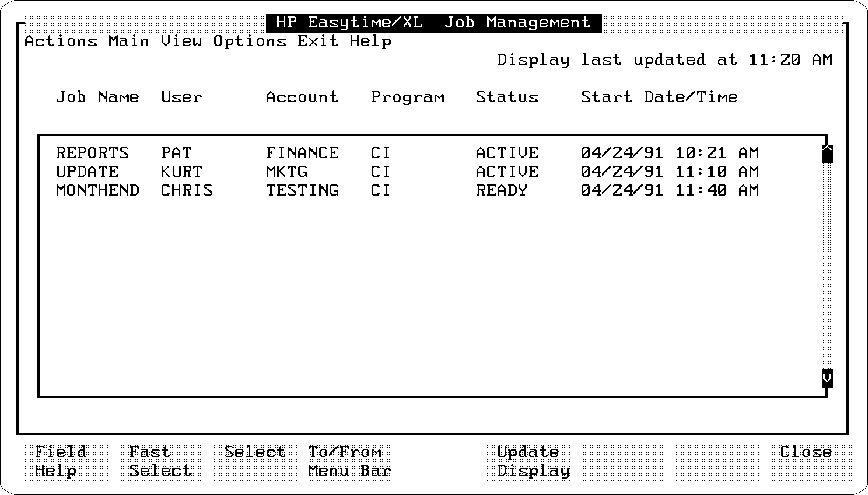The width and height of the screenshot is (868, 495).
Task: Click the Job Name column header
Action: click(97, 97)
